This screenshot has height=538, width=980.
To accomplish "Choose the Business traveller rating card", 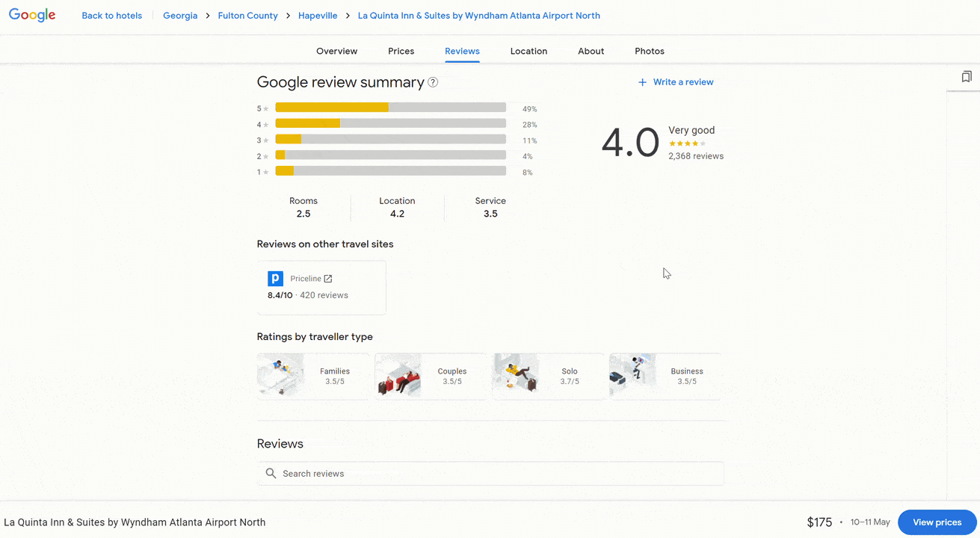I will point(665,377).
